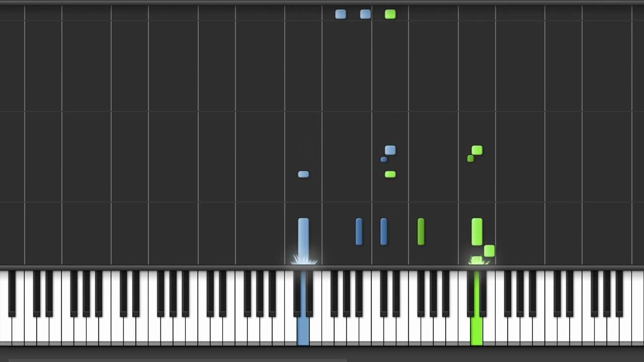The width and height of the screenshot is (644, 362).
Task: Click the bright green square note mid-screen on the right
Action: pos(477,150)
